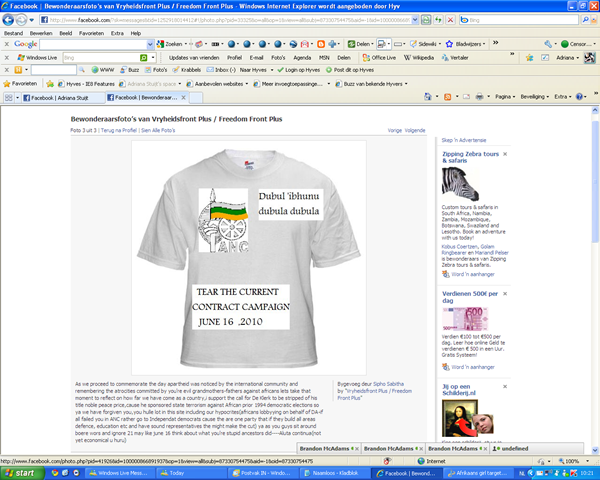The width and height of the screenshot is (600, 480).
Task: Open recent pages dropdown beside Forward
Action: point(32,20)
